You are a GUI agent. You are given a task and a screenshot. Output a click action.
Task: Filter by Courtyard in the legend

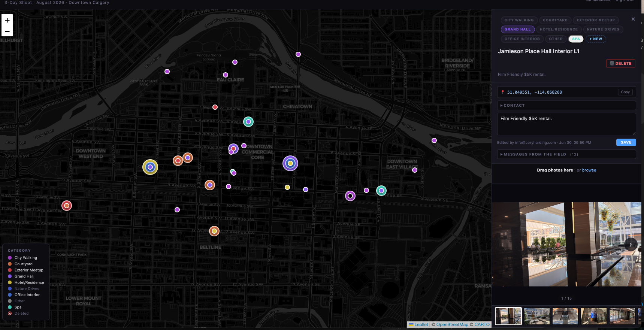coord(24,264)
